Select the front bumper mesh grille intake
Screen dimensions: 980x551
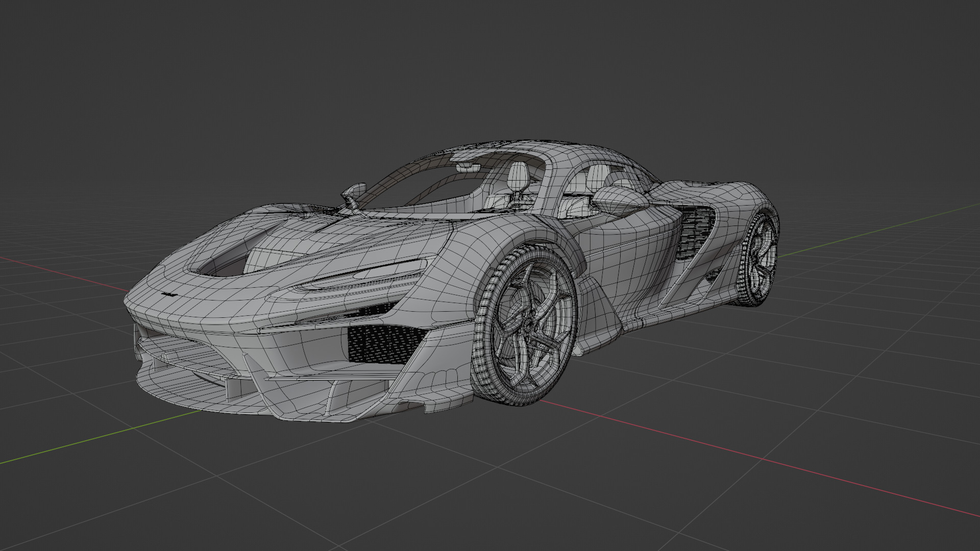click(386, 344)
